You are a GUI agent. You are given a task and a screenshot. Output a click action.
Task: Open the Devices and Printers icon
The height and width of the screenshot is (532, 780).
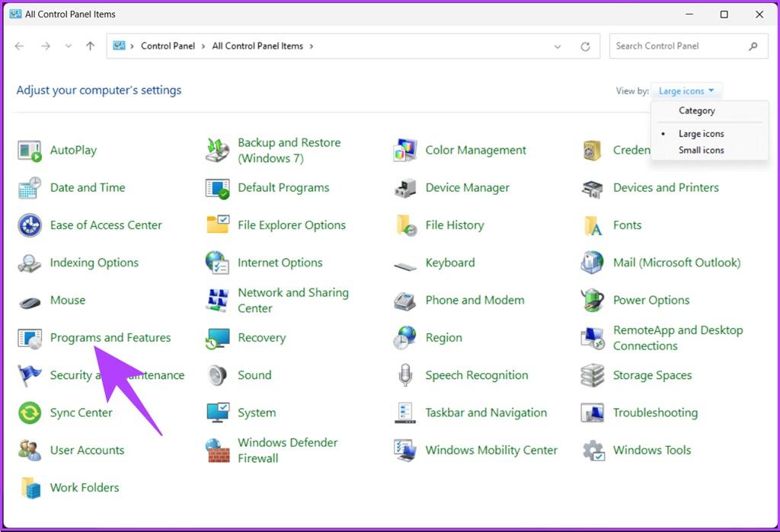[x=593, y=188]
